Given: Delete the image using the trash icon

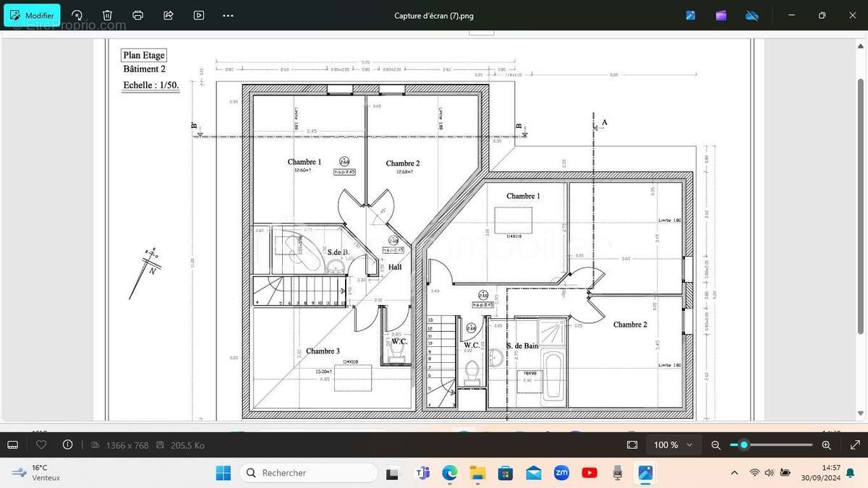Looking at the screenshot, I should 107,15.
